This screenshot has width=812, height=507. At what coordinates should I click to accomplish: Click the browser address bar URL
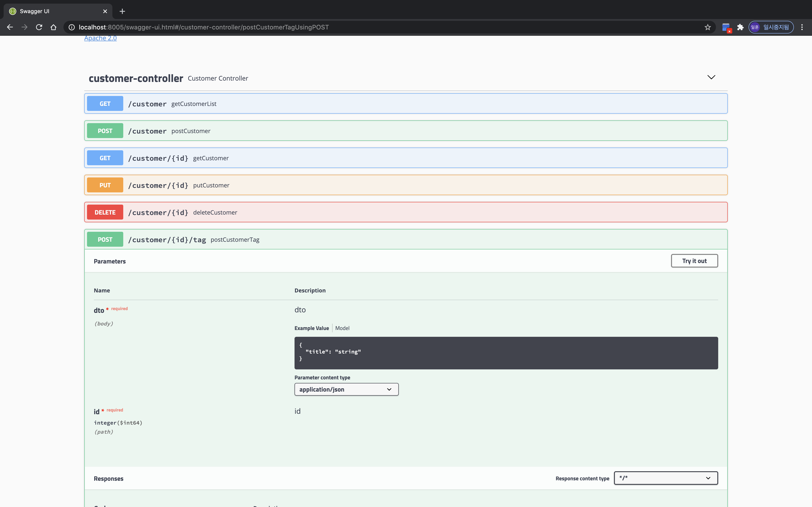point(203,27)
